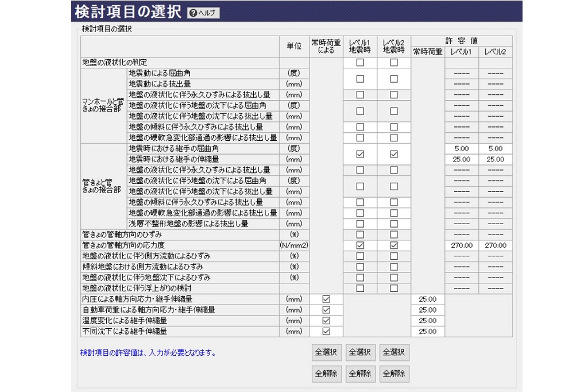588x392 pixels.
Task: Click 全解除 under the レベル1 column
Action: click(360, 374)
